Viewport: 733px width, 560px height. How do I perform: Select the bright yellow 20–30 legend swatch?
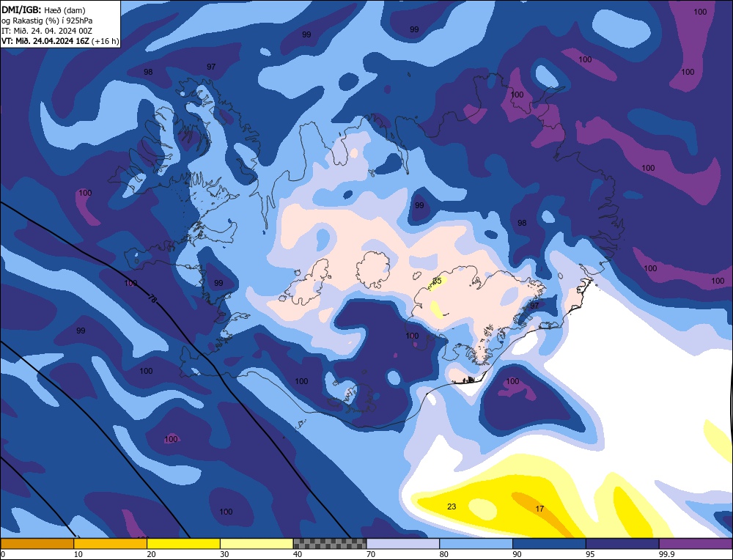click(x=183, y=543)
